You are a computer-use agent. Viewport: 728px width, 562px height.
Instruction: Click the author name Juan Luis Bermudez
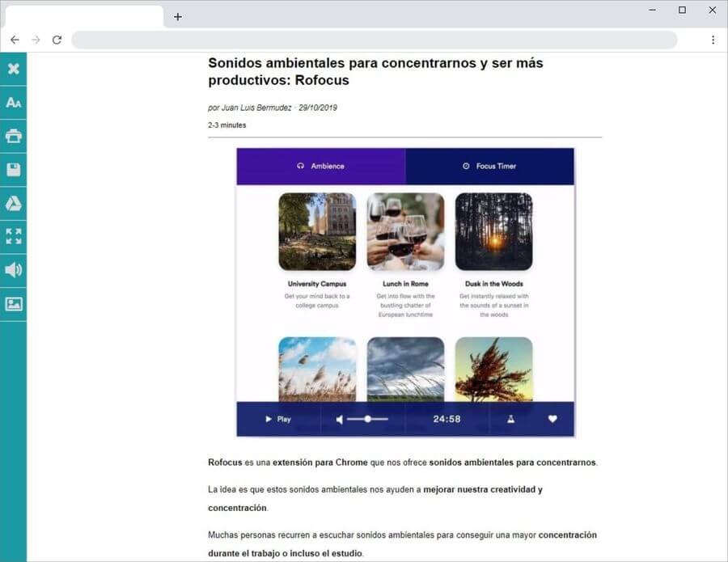pos(256,108)
